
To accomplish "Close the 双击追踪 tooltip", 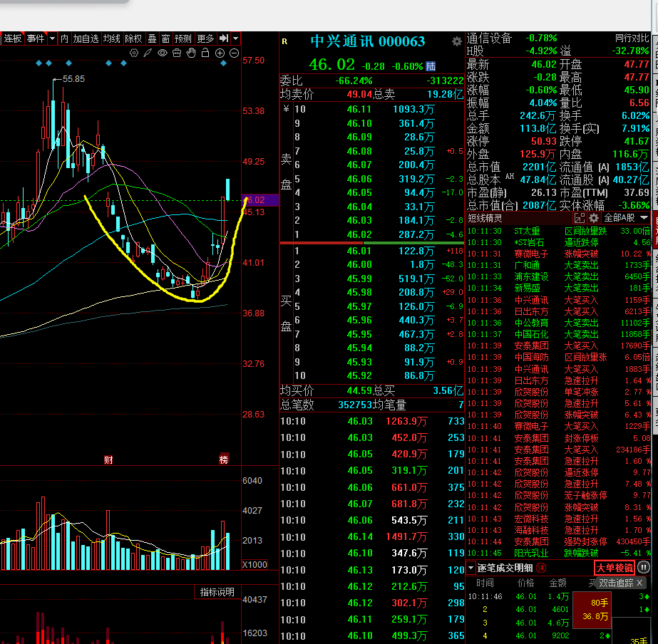I will click(639, 583).
